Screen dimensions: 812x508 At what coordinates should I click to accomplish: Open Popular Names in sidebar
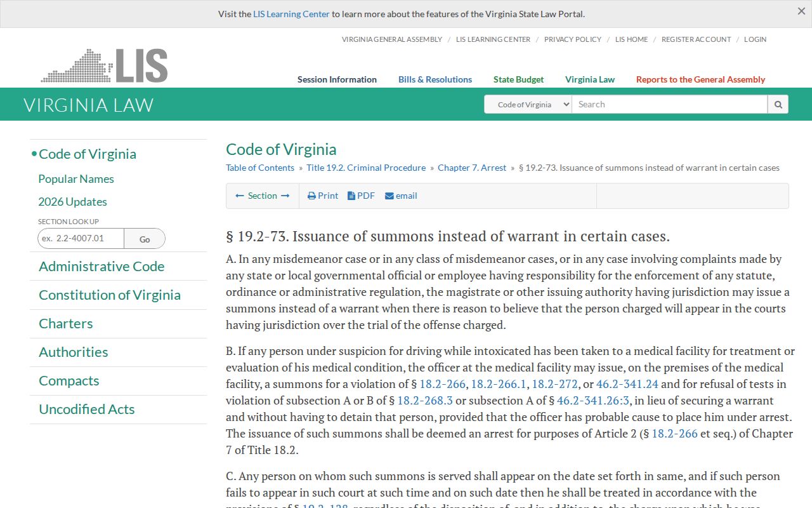pyautogui.click(x=76, y=179)
